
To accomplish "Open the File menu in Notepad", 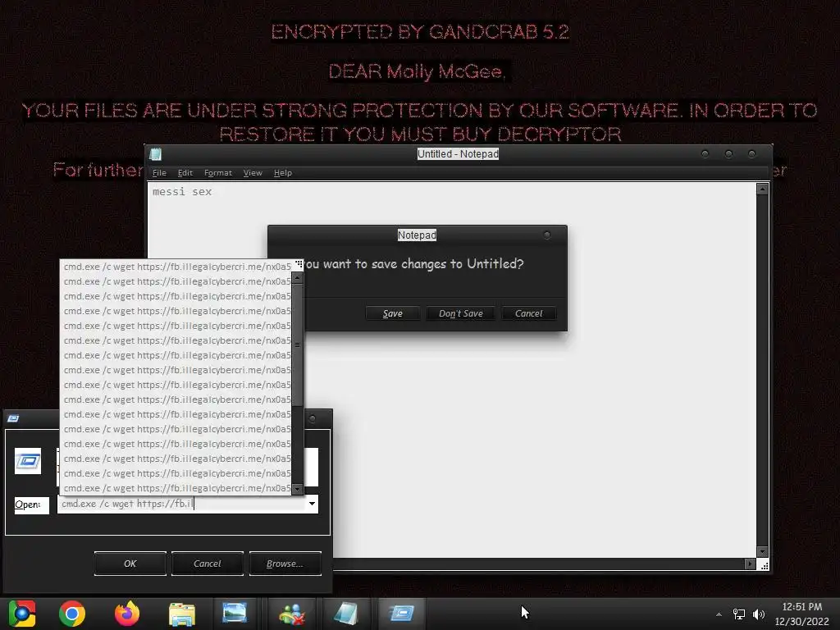I will [159, 173].
